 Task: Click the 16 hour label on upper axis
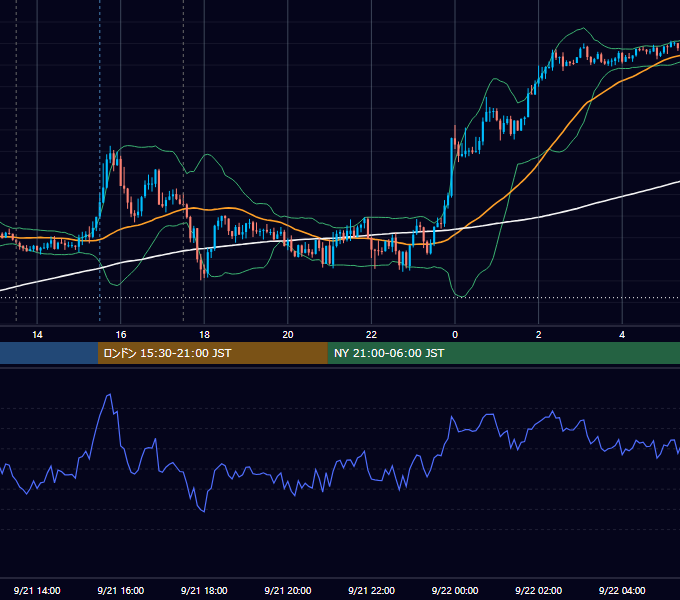121,335
